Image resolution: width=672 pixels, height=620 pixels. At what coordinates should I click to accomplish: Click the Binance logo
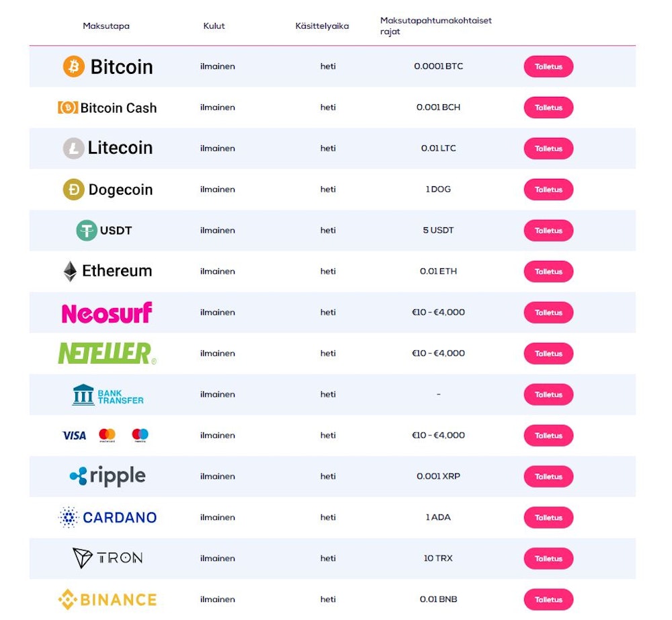click(108, 599)
